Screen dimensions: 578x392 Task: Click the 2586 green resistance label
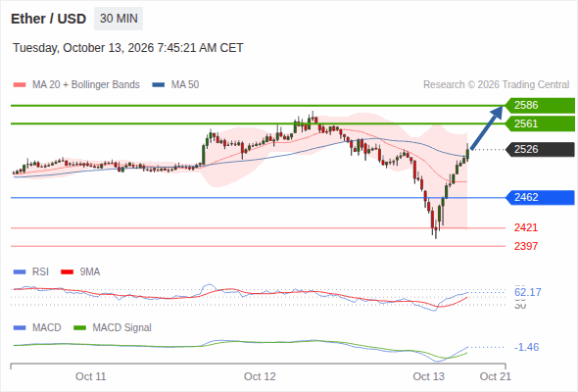coord(540,106)
